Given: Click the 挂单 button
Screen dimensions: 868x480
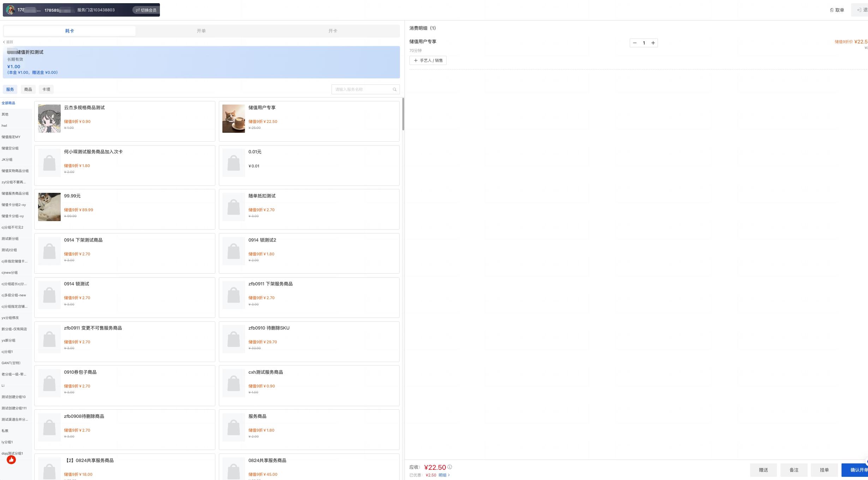Looking at the screenshot, I should pos(824,470).
